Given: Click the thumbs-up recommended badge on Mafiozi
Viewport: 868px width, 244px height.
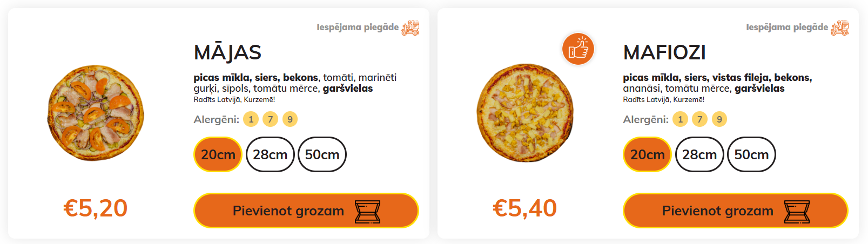Looking at the screenshot, I should click(x=578, y=49).
